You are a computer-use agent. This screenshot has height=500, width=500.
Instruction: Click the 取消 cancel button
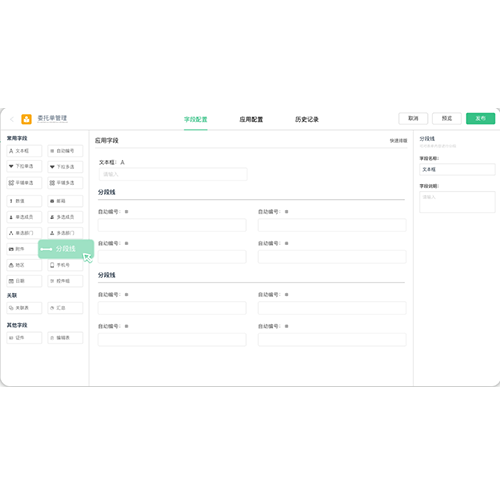pyautogui.click(x=413, y=118)
